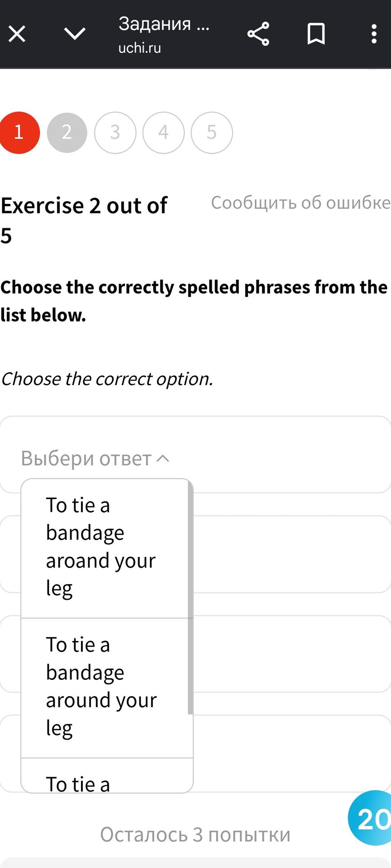Click the dropdown list scrollbar thumb
This screenshot has height=868, width=391.
coord(190,597)
